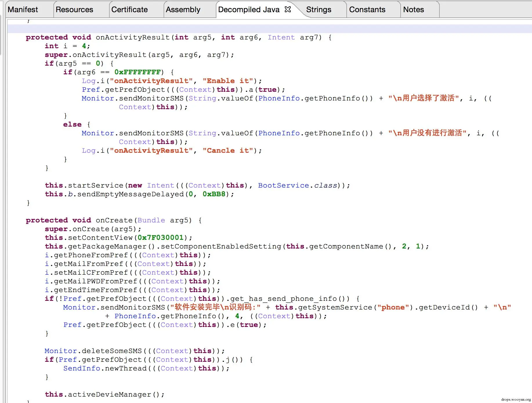Click the onCreate method declaration name
Image resolution: width=532 pixels, height=403 pixels.
114,220
